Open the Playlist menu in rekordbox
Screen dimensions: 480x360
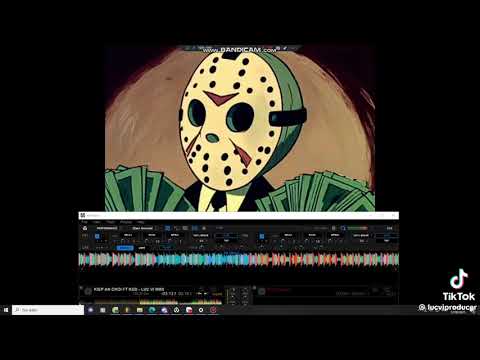pos(126,222)
